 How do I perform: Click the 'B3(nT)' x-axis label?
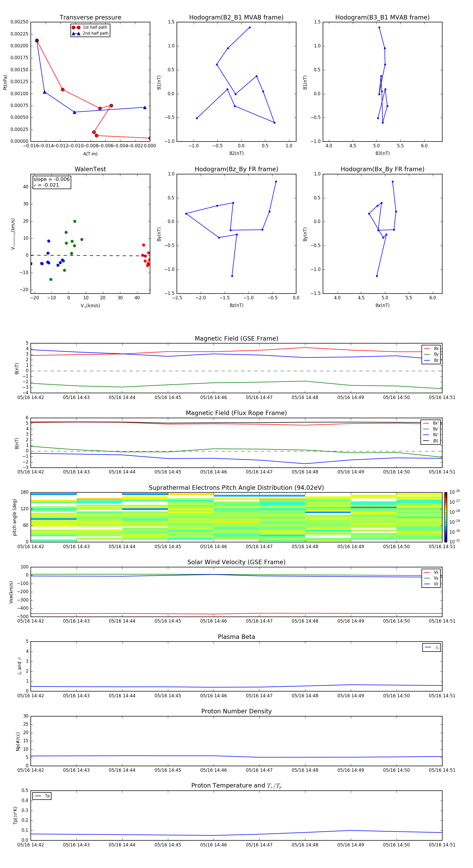(382, 153)
